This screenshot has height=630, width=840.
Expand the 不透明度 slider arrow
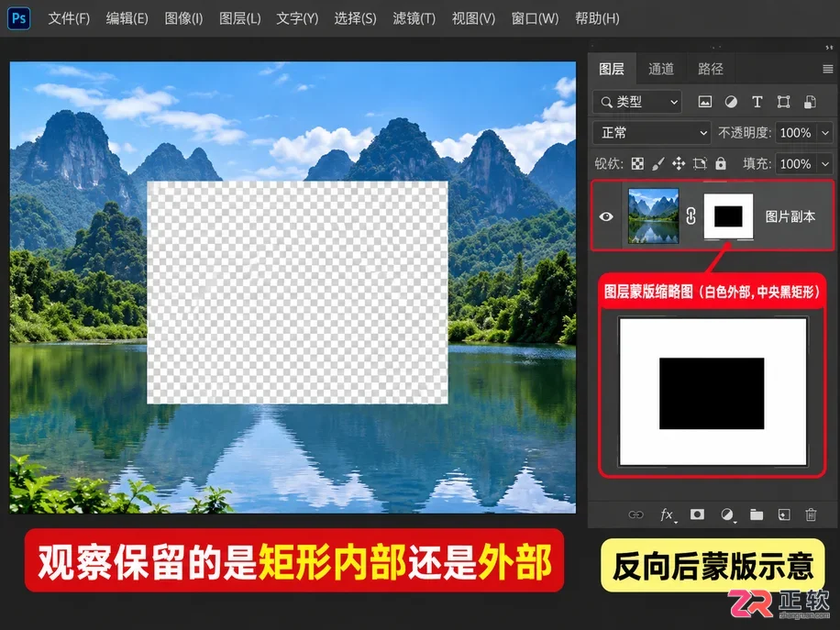tap(825, 133)
